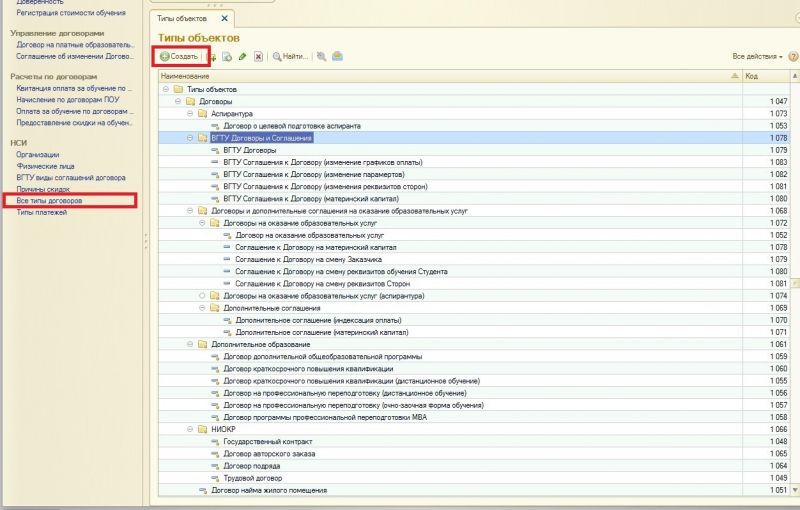Click folder icon of ВГТУ Договоры и Соглашения
This screenshot has height=510, width=800.
203,138
